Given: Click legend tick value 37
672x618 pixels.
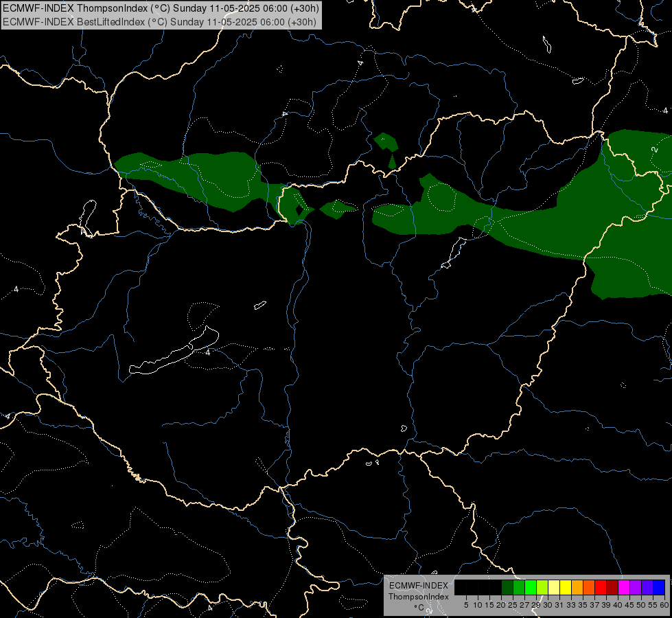Looking at the screenshot, I should point(594,605).
